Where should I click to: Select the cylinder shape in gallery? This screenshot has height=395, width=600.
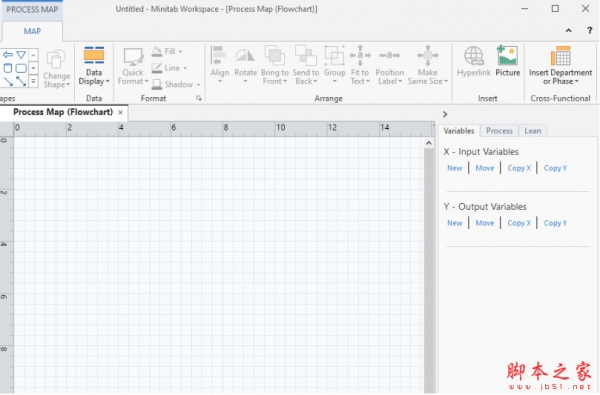pyautogui.click(x=8, y=68)
